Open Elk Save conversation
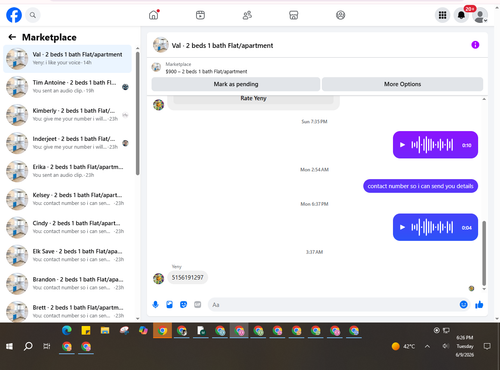This screenshot has width=500, height=370. 67,255
